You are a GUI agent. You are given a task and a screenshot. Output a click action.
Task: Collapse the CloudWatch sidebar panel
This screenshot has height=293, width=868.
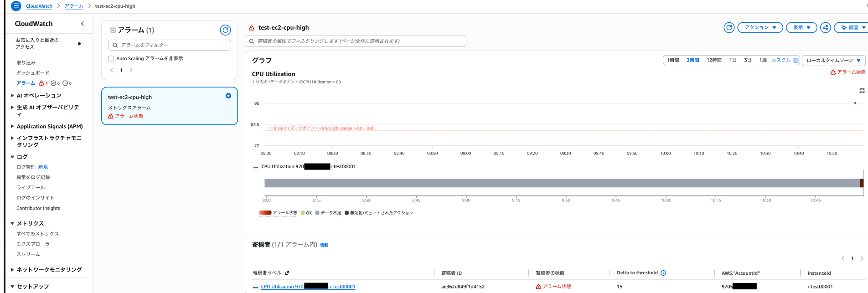tap(83, 24)
